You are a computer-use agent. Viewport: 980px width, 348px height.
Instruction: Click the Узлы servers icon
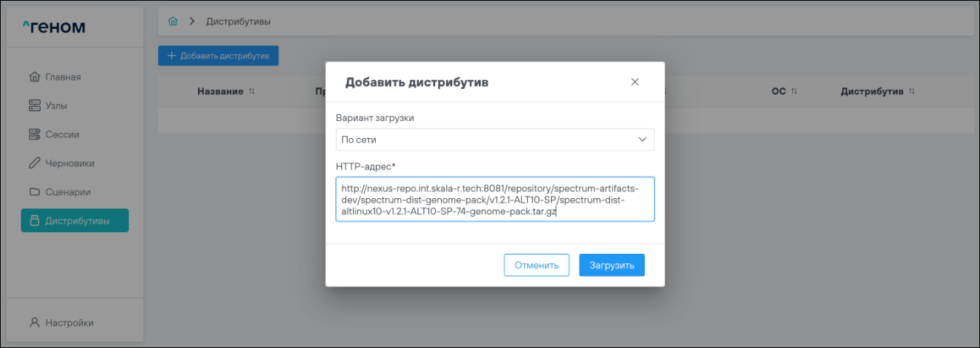click(34, 106)
